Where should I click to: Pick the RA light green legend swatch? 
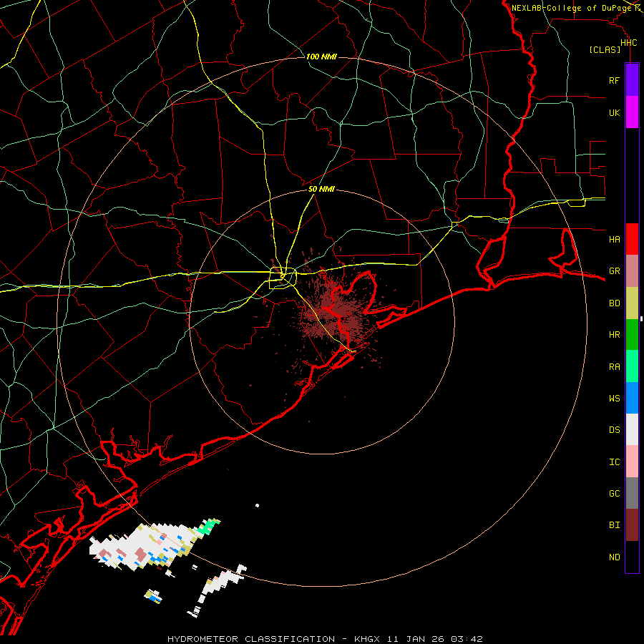[x=632, y=366]
